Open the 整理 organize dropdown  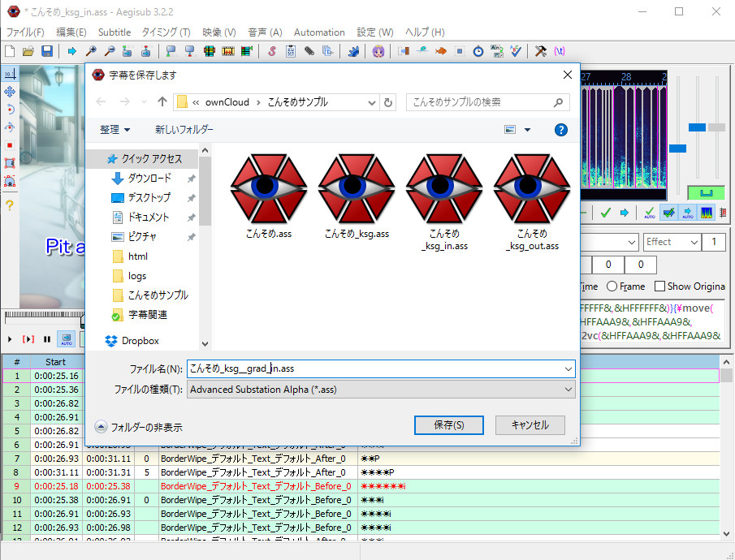pos(115,130)
